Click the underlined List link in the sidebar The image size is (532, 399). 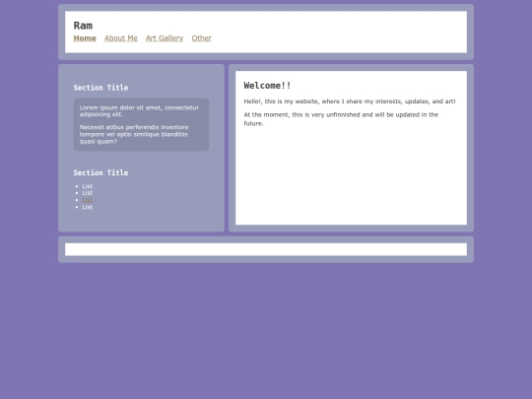[88, 200]
